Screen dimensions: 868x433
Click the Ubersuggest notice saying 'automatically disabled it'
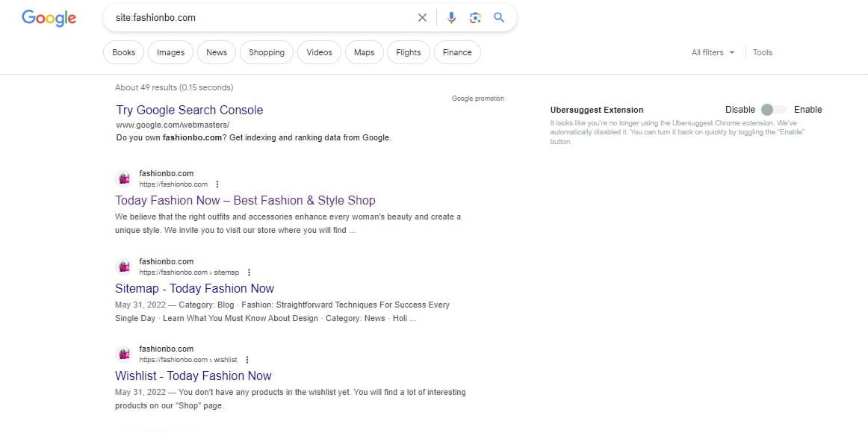coord(678,133)
